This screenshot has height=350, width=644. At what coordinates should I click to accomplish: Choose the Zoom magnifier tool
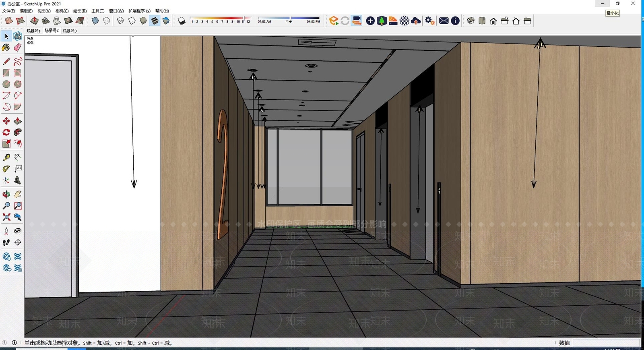pos(6,205)
